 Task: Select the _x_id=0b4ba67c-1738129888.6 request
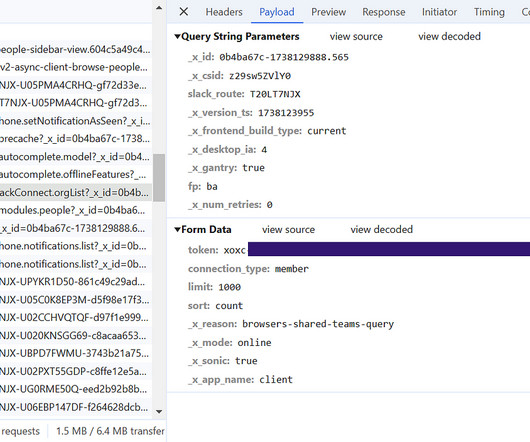click(x=75, y=228)
